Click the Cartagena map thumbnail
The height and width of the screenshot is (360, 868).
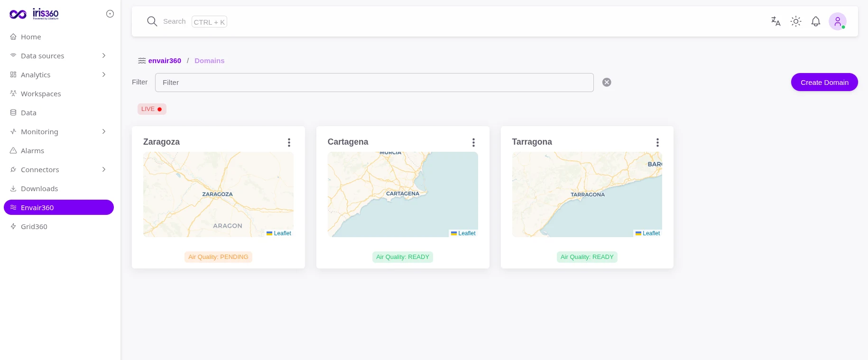[403, 194]
